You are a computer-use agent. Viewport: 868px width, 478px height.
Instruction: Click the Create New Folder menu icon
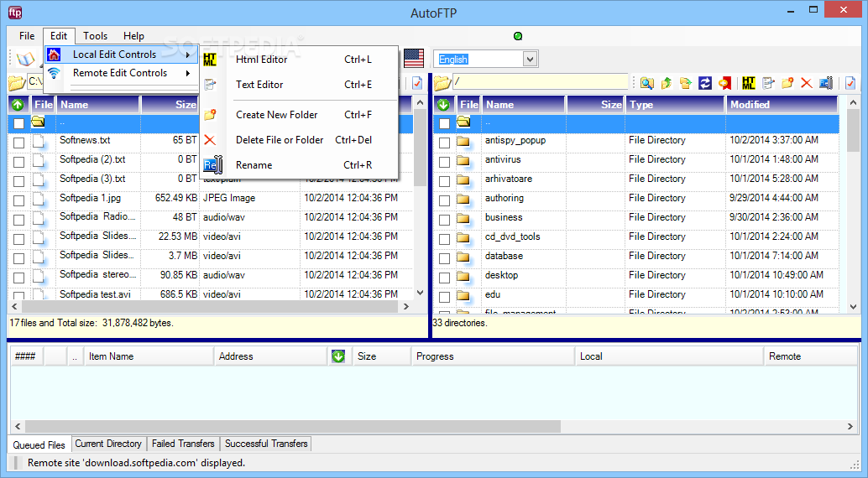pyautogui.click(x=210, y=115)
